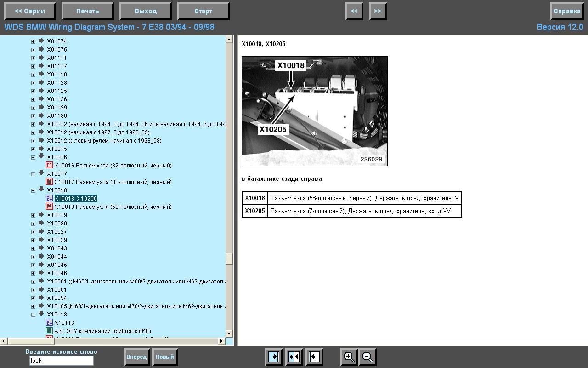Screen dimensions: 588x368
Task: Click arrow icon beside X01043
Action: coord(41,248)
